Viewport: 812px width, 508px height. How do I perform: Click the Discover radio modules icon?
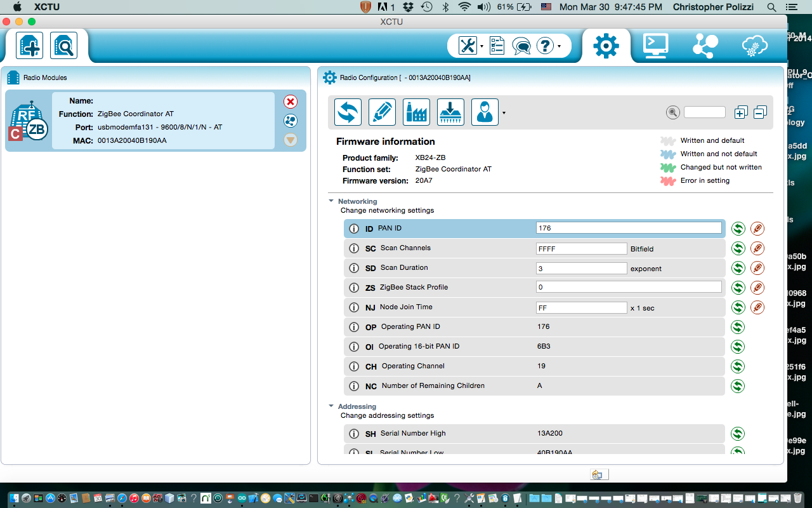[64, 46]
